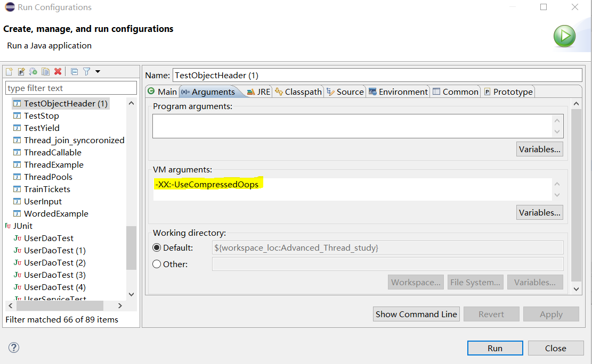Select the Other working directory option
This screenshot has width=592, height=364.
pos(157,264)
